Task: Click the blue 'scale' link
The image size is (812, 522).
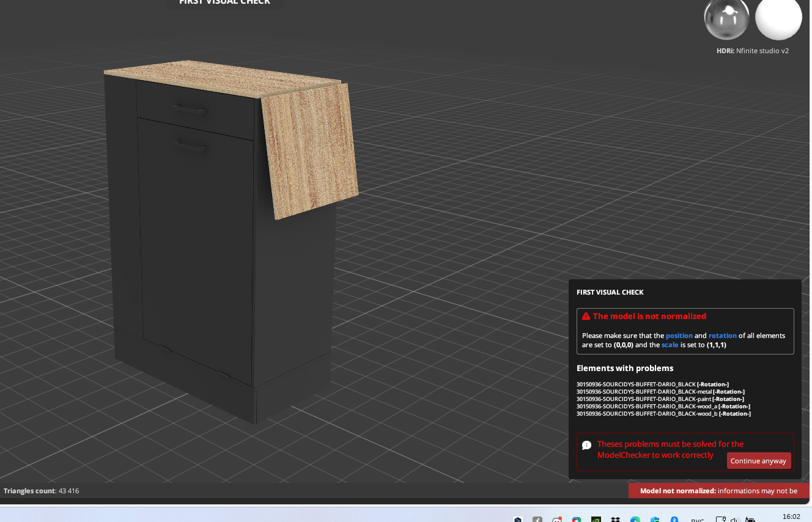Action: click(670, 345)
